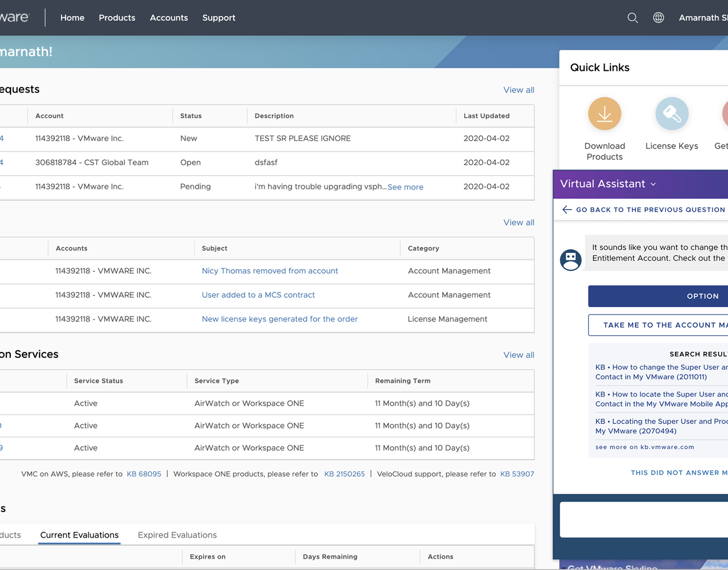
Task: Click Expires on column header
Action: (208, 557)
